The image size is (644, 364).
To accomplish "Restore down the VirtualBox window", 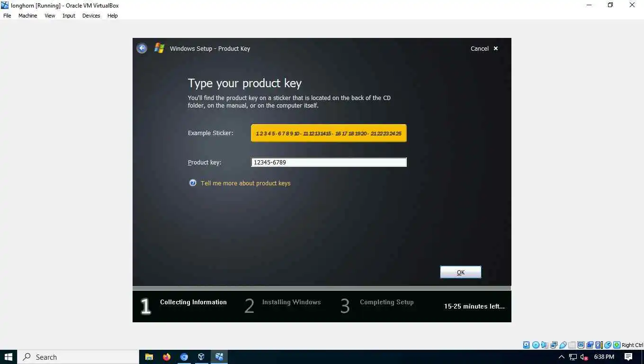I will 610,5.
